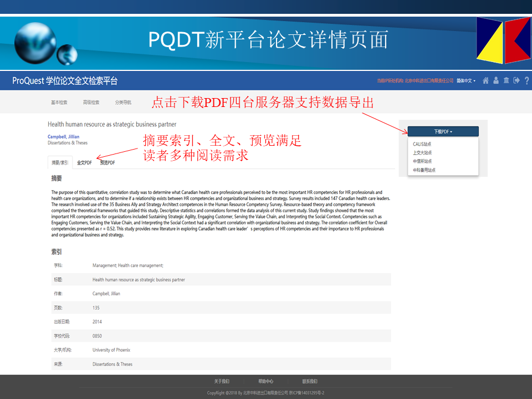The height and width of the screenshot is (399, 532).
Task: Click the logout arrow icon
Action: pos(516,81)
